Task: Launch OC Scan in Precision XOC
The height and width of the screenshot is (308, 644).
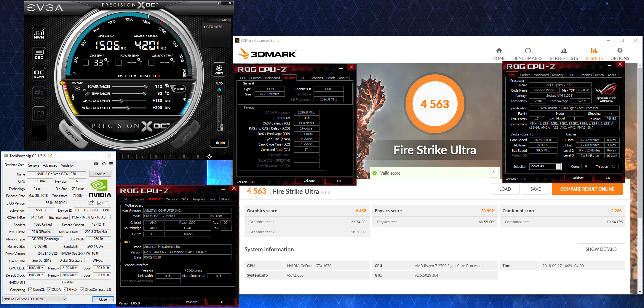Action: (39, 74)
